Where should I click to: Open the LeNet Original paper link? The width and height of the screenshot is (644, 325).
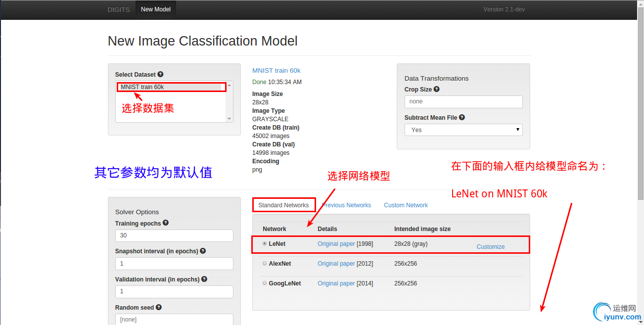336,244
